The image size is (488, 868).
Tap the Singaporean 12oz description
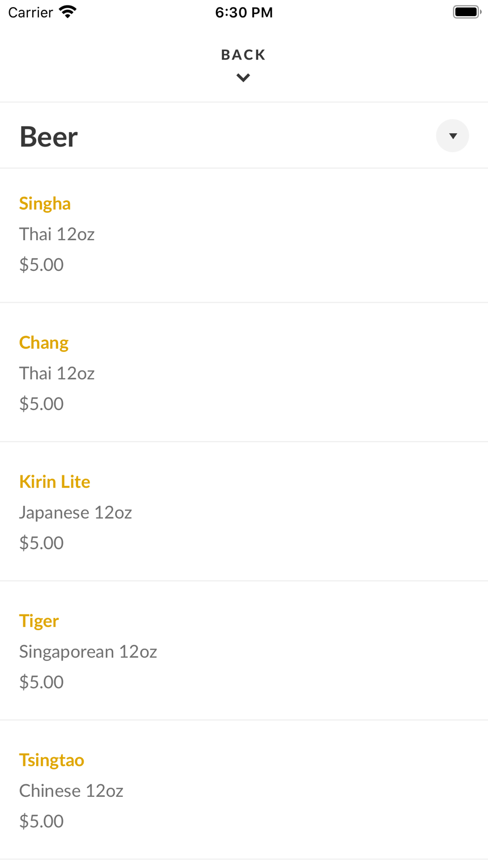click(x=88, y=652)
